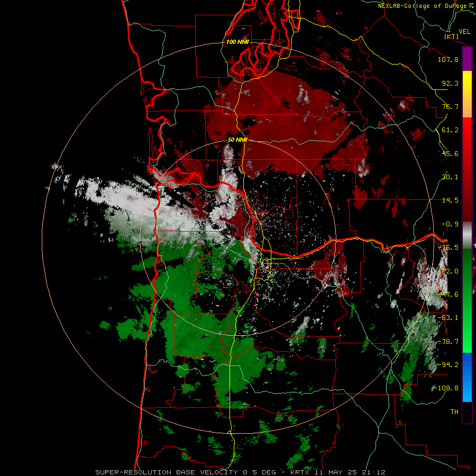The image size is (476, 476).
Task: Click the VEL legend title
Action: tap(464, 32)
